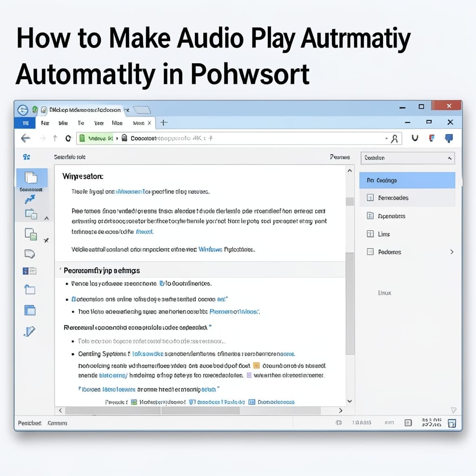This screenshot has width=476, height=476.
Task: Select the highlighted documents icon in sidebar
Action: [31, 178]
